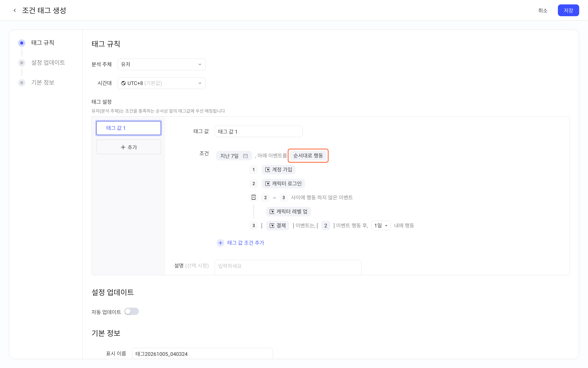This screenshot has height=368, width=588.
Task: Click the 취소 button
Action: pos(543,10)
